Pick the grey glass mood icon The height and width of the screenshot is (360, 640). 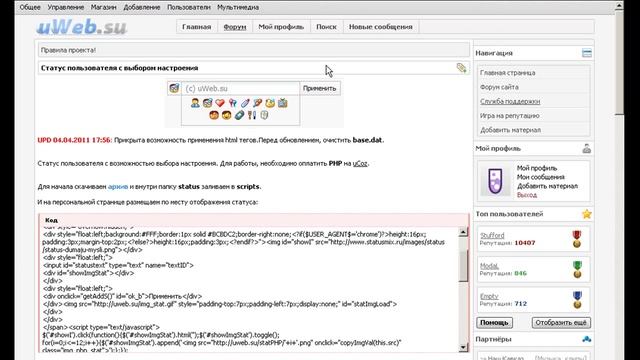pos(264,115)
